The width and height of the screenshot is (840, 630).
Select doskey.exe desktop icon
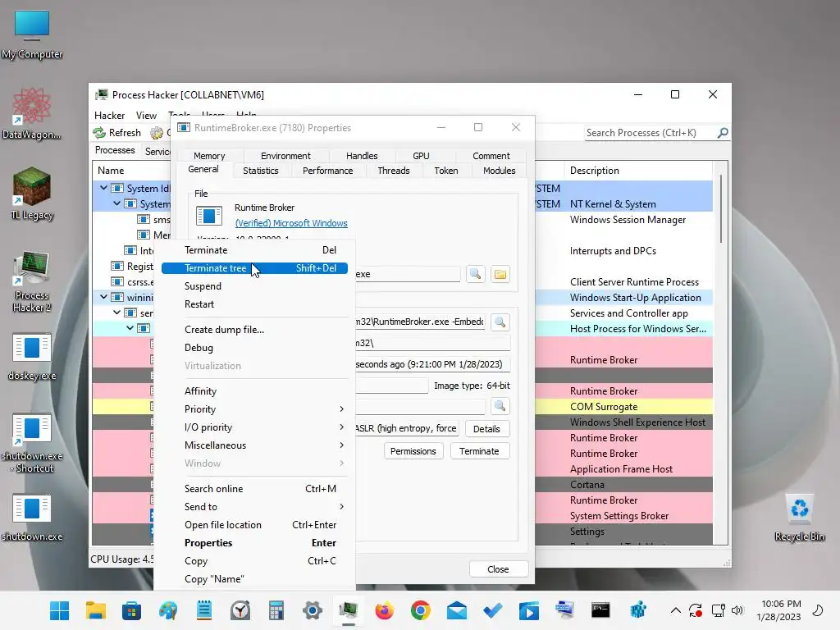coord(32,356)
